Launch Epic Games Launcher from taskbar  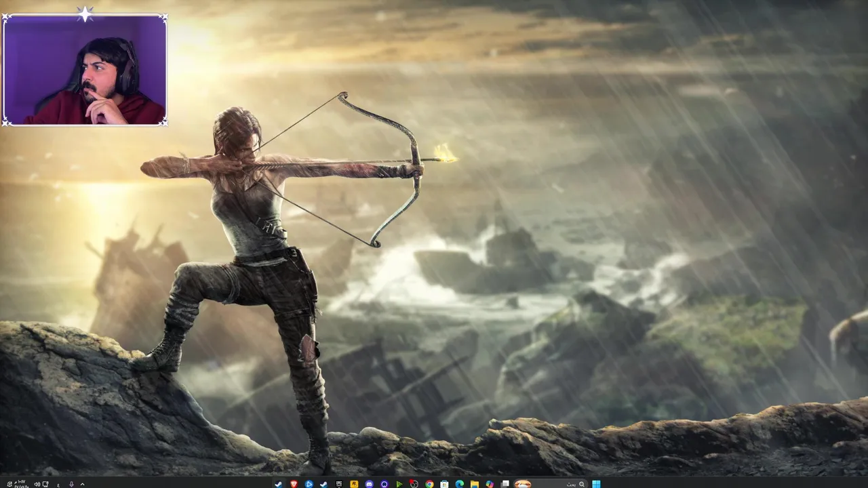(x=339, y=484)
